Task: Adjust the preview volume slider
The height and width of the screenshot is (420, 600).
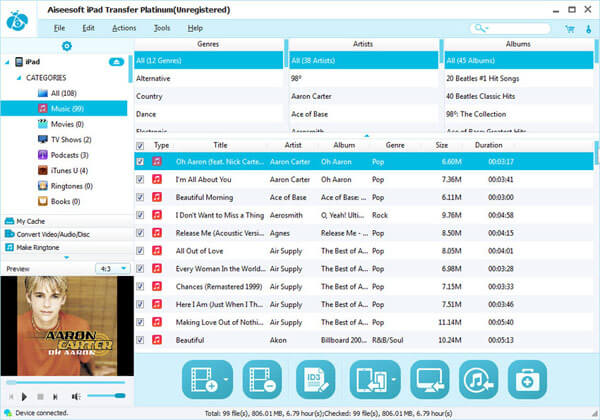Action: coord(106,396)
